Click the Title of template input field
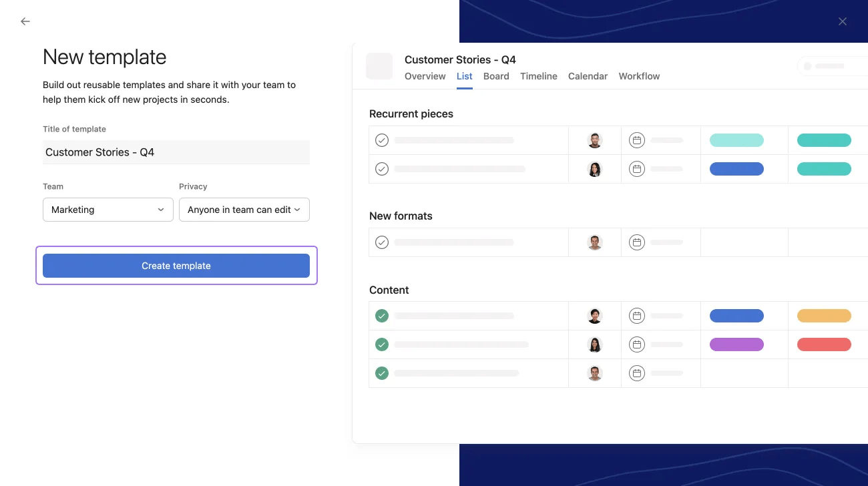Viewport: 868px width, 486px height. pyautogui.click(x=176, y=152)
